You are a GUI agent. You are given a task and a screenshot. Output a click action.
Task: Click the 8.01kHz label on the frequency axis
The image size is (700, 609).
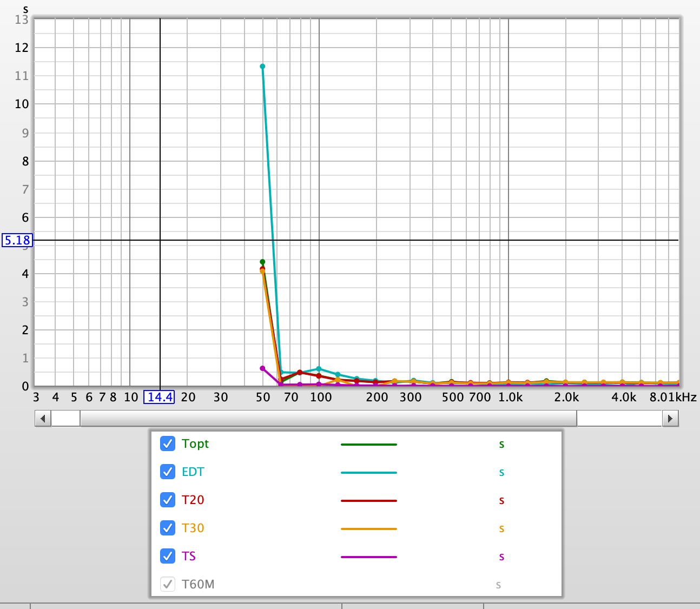[x=673, y=398]
